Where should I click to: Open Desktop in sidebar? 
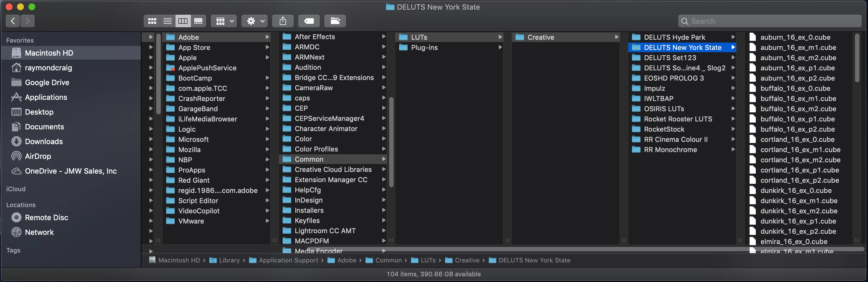point(71,112)
